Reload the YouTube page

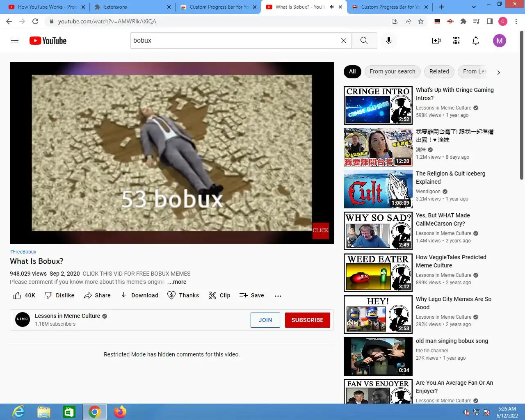pyautogui.click(x=35, y=21)
